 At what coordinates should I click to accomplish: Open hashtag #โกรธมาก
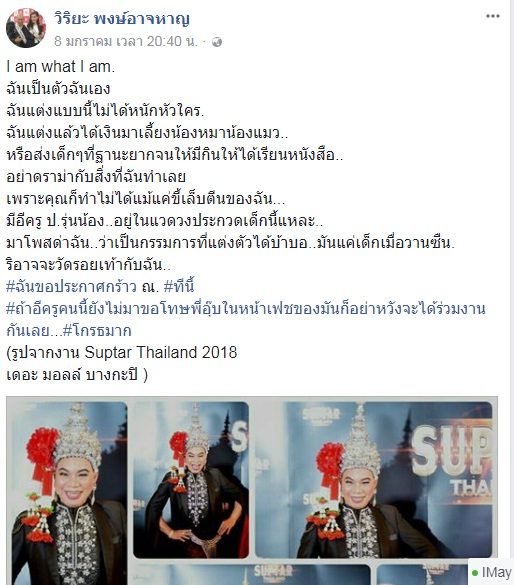(x=97, y=331)
